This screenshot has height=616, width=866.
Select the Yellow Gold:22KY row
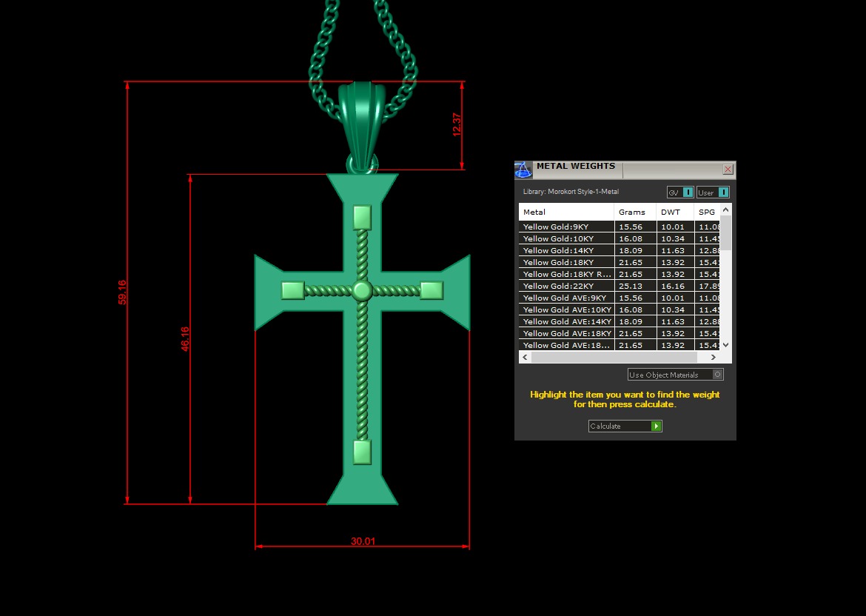[619, 287]
